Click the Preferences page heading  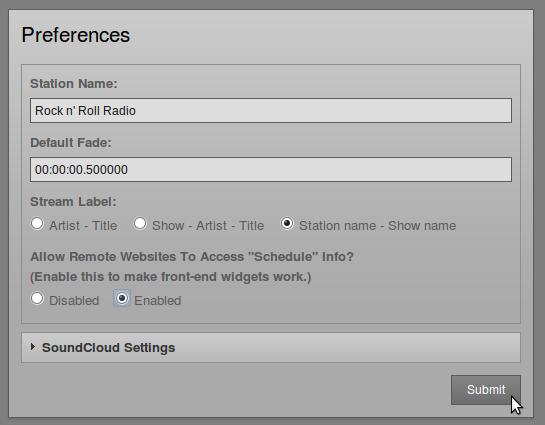click(x=76, y=35)
